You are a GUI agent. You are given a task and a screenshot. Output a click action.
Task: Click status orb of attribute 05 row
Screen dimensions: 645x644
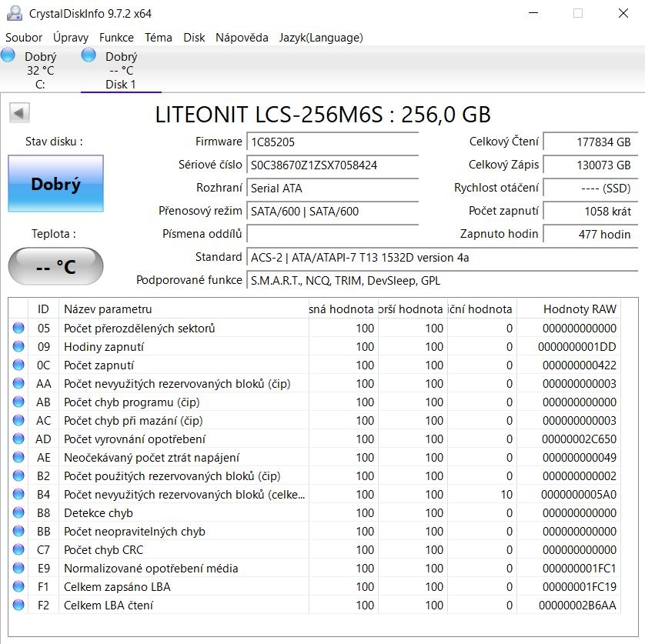(18, 328)
